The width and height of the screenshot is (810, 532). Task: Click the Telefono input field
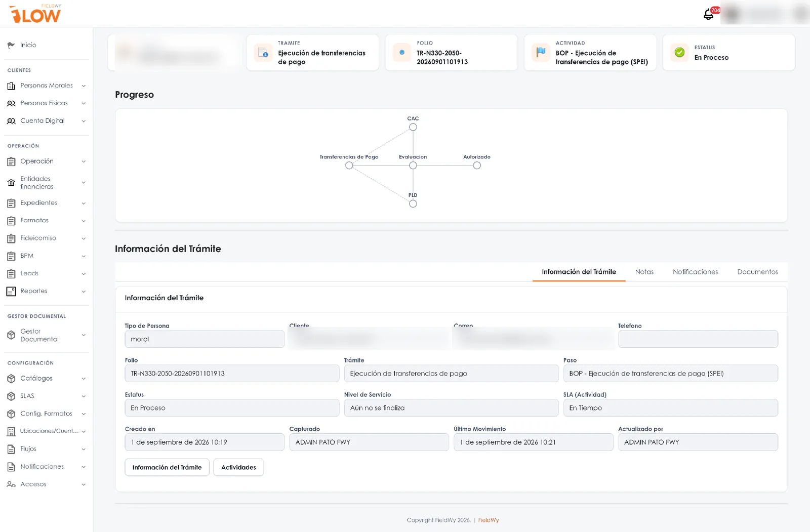point(698,339)
